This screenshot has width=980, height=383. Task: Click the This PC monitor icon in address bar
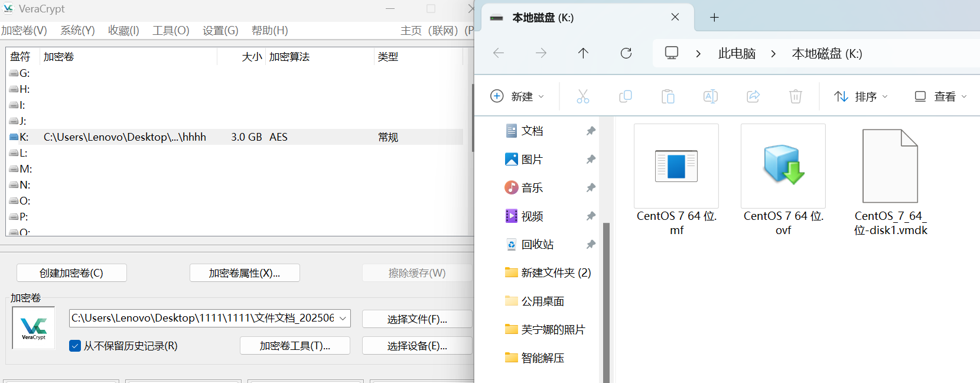pyautogui.click(x=672, y=53)
